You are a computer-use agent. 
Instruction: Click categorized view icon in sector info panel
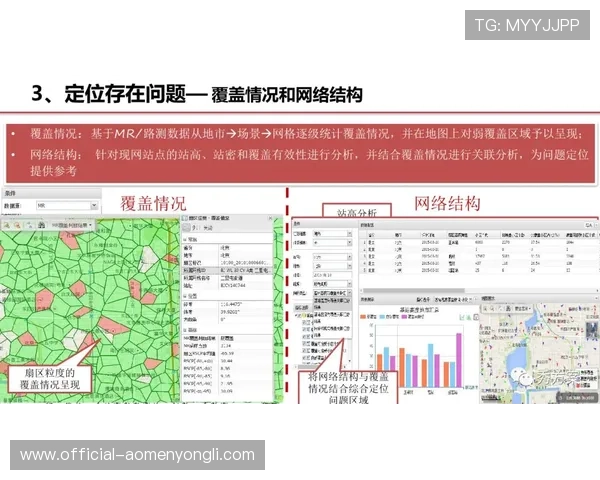pos(186,228)
